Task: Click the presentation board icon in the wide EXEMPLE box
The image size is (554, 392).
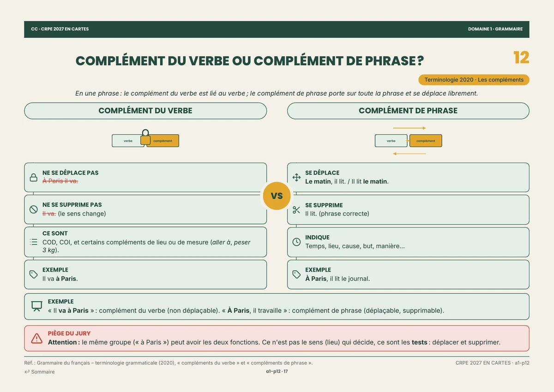Action: (36, 306)
